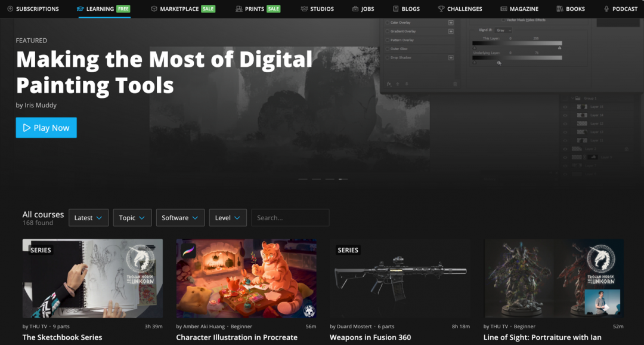Expand the Software filter dropdown

tap(180, 218)
